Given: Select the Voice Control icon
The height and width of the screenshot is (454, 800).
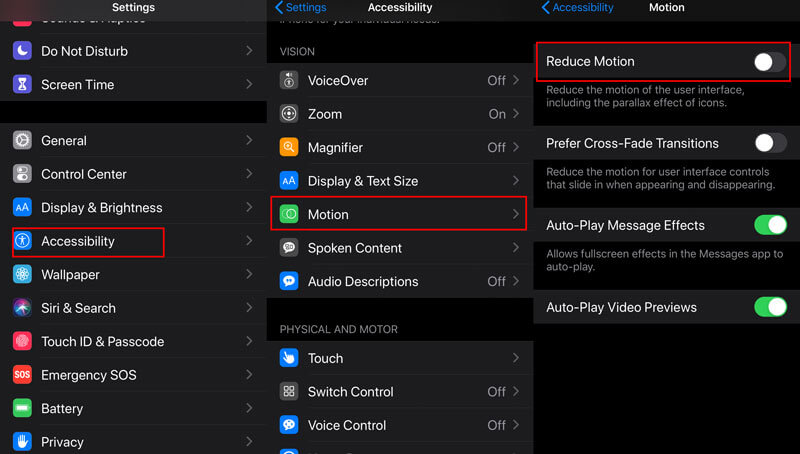Looking at the screenshot, I should (x=289, y=425).
